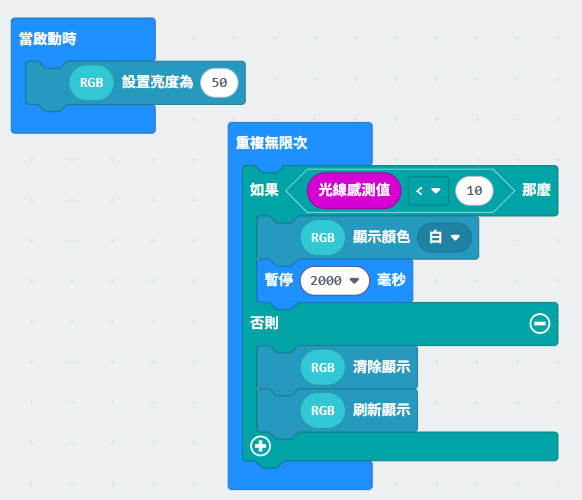Open the less-than comparison operator dropdown
582x500 pixels.
coord(428,191)
